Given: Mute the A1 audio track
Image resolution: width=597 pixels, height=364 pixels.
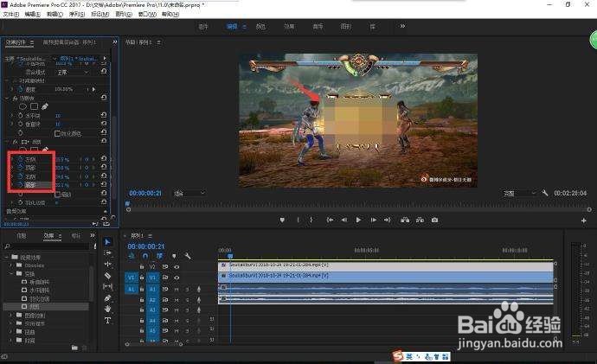Looking at the screenshot, I should point(177,289).
